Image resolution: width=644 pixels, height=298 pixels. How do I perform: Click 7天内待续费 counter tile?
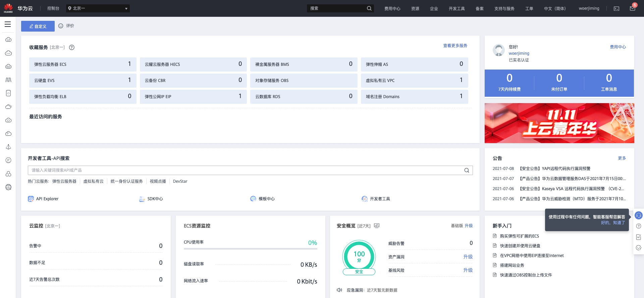click(509, 83)
